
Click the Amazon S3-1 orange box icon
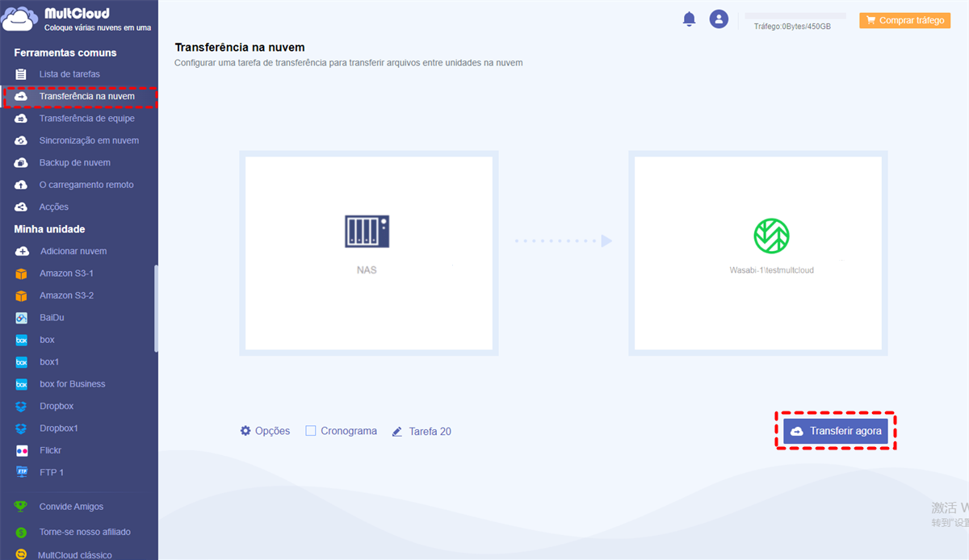coord(22,274)
